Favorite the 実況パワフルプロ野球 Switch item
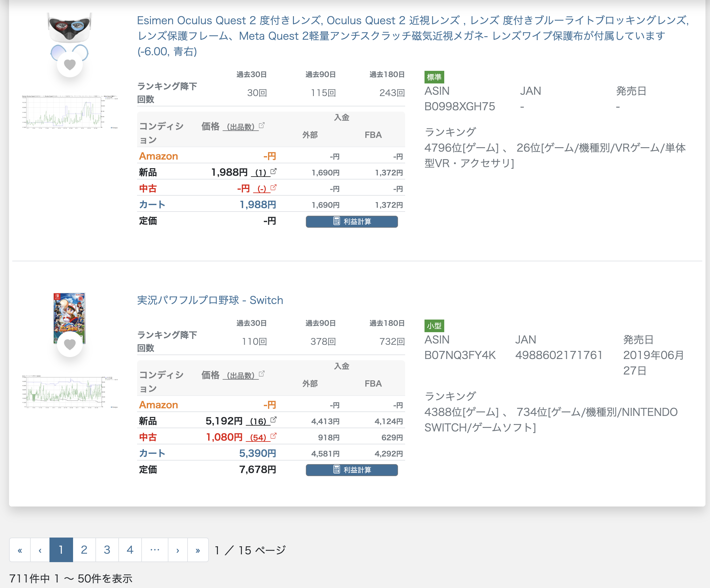This screenshot has height=588, width=710. (70, 344)
